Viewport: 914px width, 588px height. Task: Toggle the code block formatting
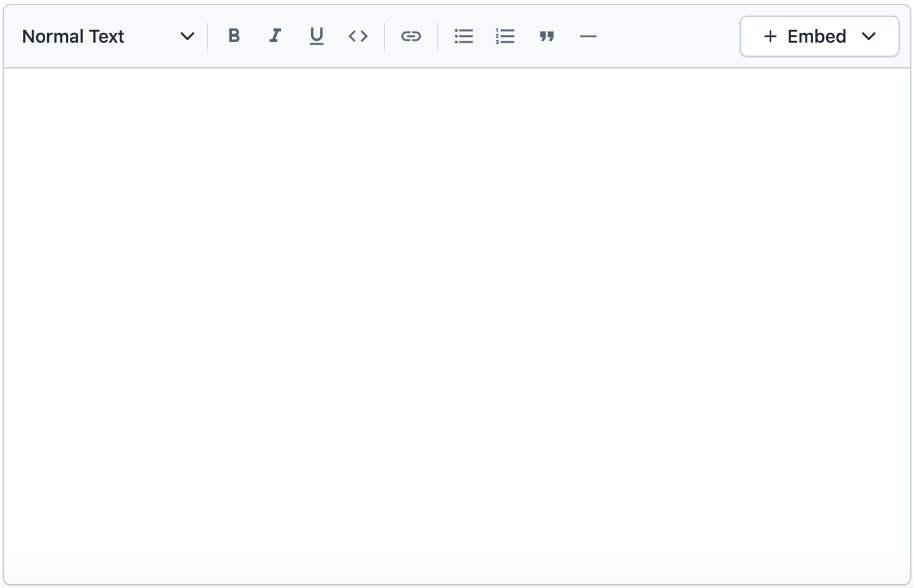point(357,36)
